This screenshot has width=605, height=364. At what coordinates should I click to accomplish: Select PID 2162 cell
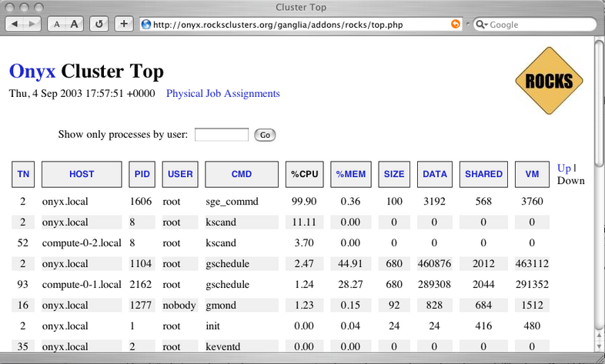pyautogui.click(x=140, y=285)
